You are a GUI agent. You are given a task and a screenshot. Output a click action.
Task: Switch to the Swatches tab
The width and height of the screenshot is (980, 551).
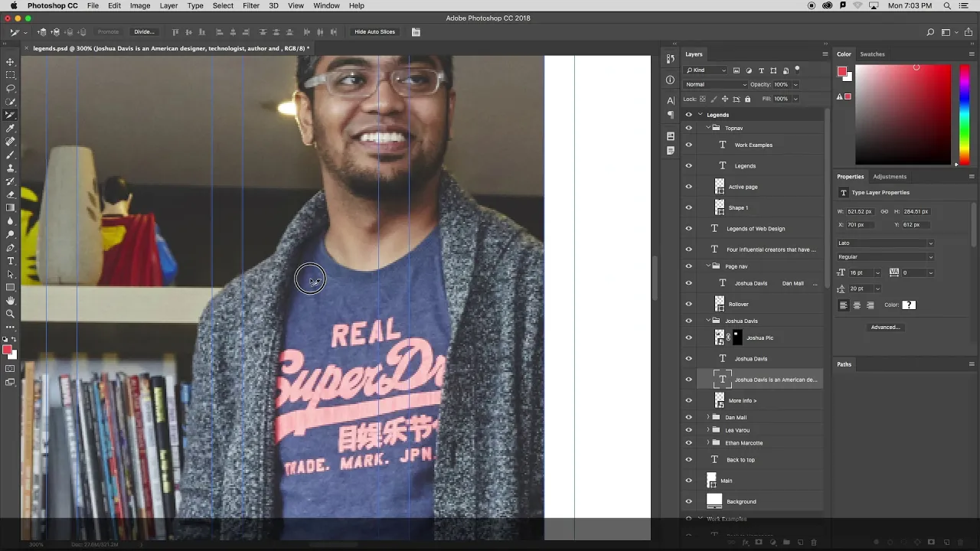pyautogui.click(x=872, y=54)
